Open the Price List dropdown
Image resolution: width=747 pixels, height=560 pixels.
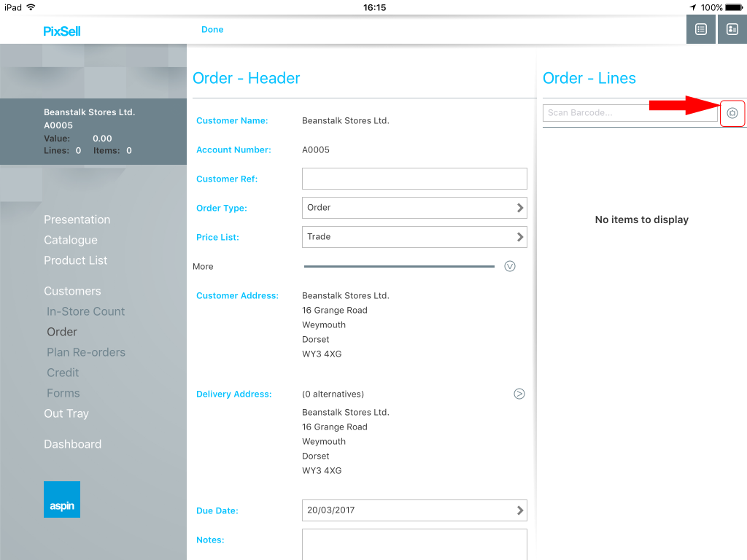click(414, 237)
